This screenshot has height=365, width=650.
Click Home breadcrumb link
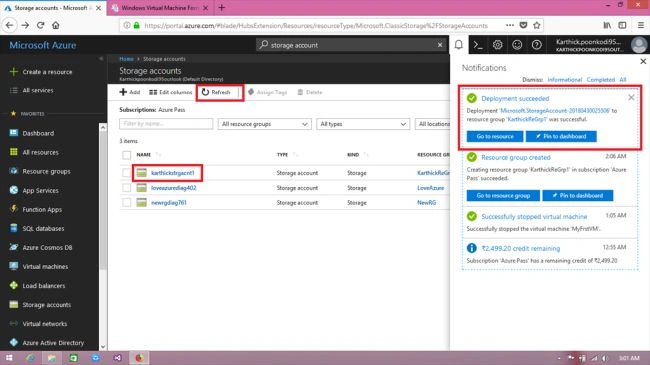pyautogui.click(x=126, y=59)
